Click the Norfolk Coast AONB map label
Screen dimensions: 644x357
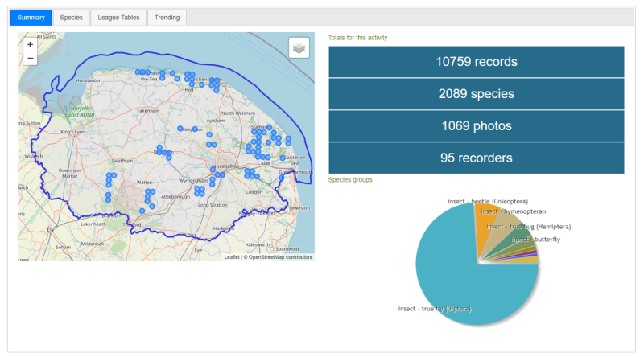point(80,110)
